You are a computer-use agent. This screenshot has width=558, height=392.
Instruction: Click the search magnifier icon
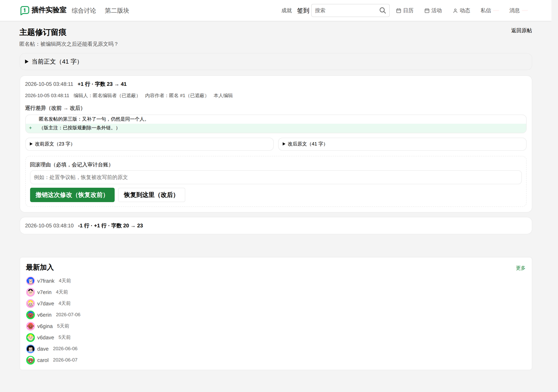click(383, 10)
